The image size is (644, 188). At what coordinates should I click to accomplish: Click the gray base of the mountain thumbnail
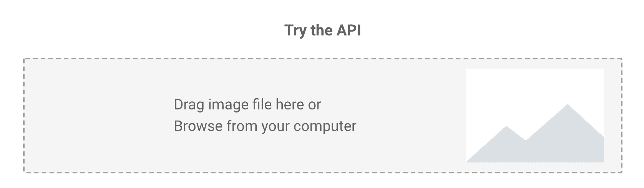534,156
